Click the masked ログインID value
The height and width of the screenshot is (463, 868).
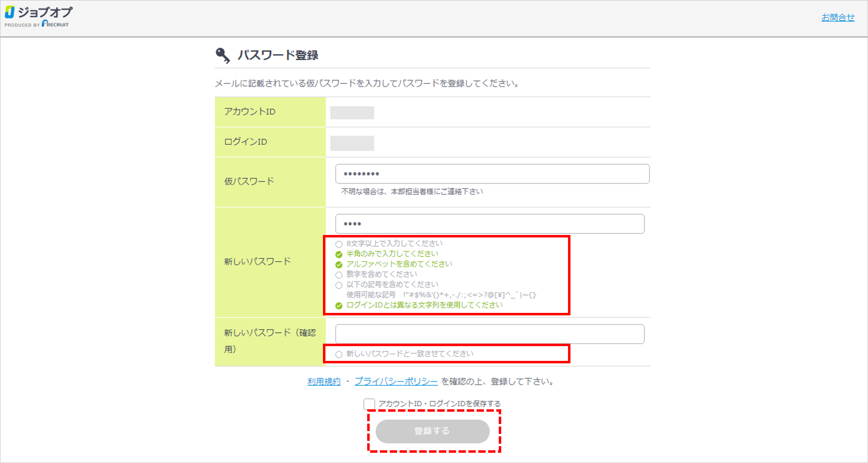click(x=352, y=143)
